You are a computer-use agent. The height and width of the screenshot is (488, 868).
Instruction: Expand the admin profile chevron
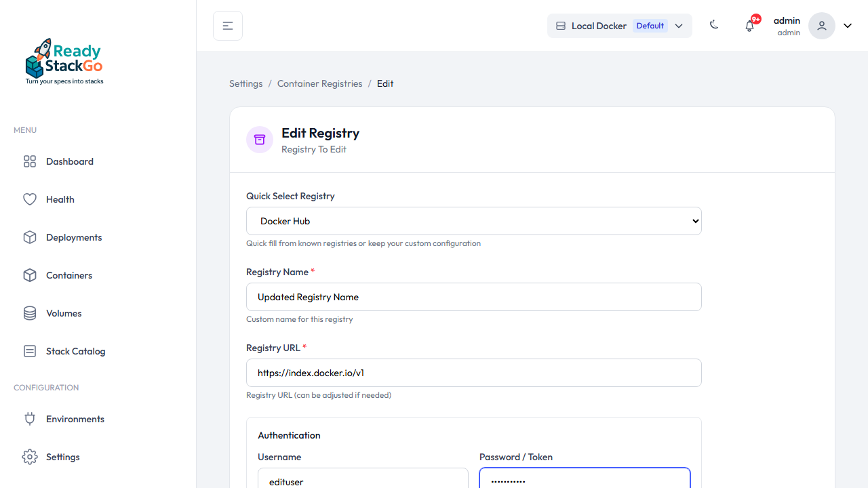848,26
